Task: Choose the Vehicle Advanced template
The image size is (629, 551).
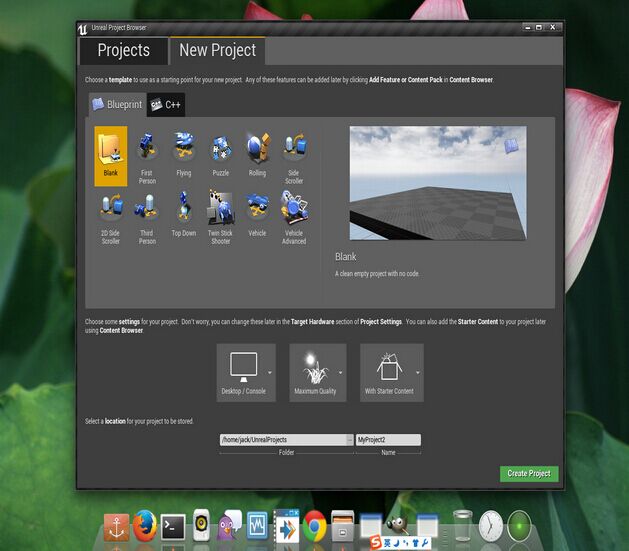Action: tap(294, 217)
